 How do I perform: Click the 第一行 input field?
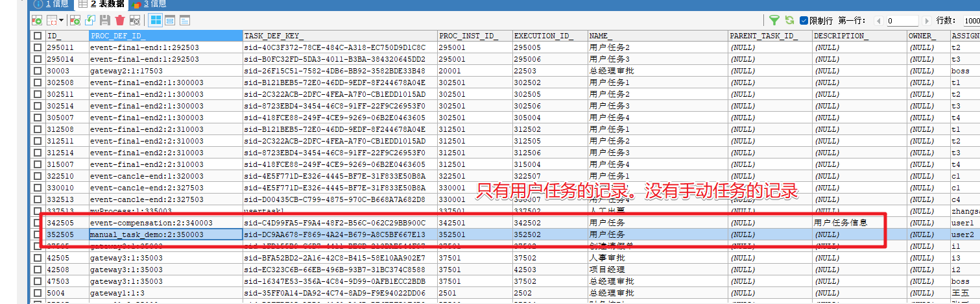tap(902, 21)
